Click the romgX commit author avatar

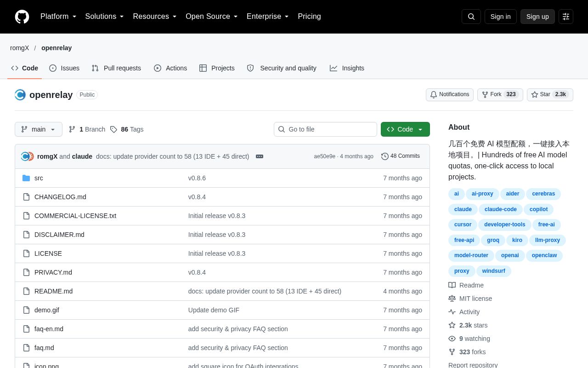[25, 156]
